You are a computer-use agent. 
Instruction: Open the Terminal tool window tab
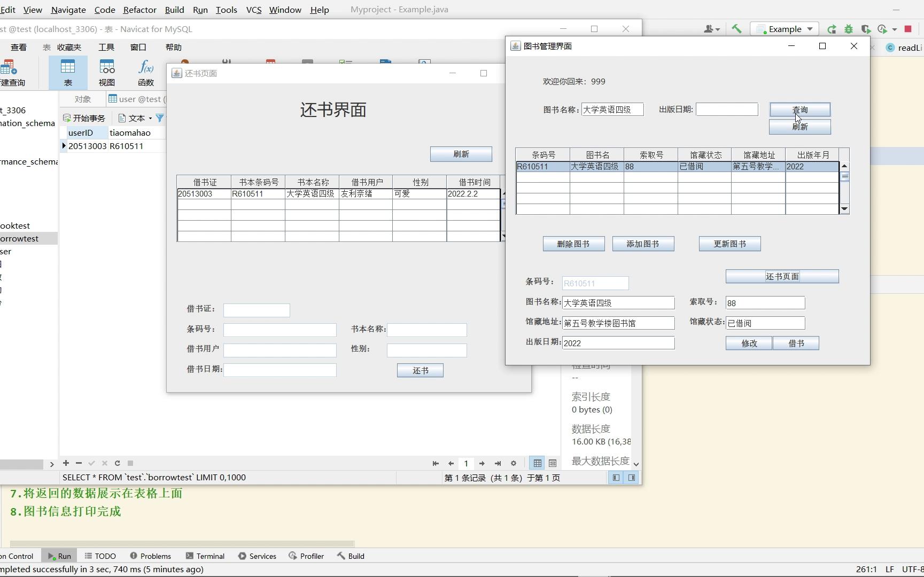pyautogui.click(x=205, y=556)
